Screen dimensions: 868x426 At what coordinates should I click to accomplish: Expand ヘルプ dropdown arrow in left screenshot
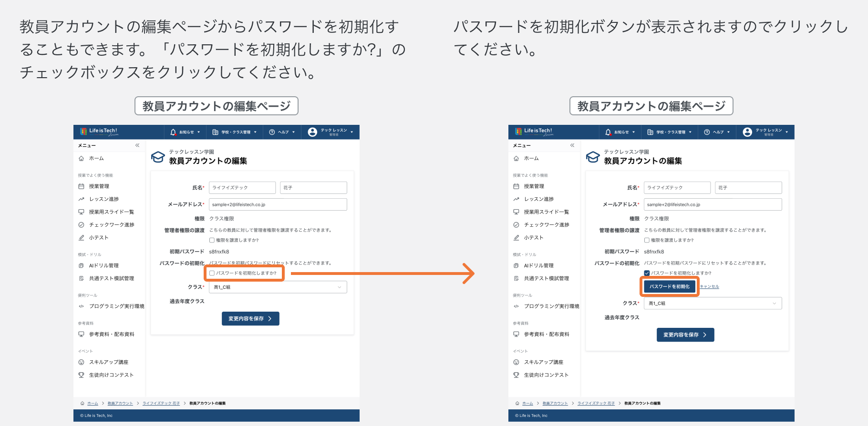click(x=293, y=132)
